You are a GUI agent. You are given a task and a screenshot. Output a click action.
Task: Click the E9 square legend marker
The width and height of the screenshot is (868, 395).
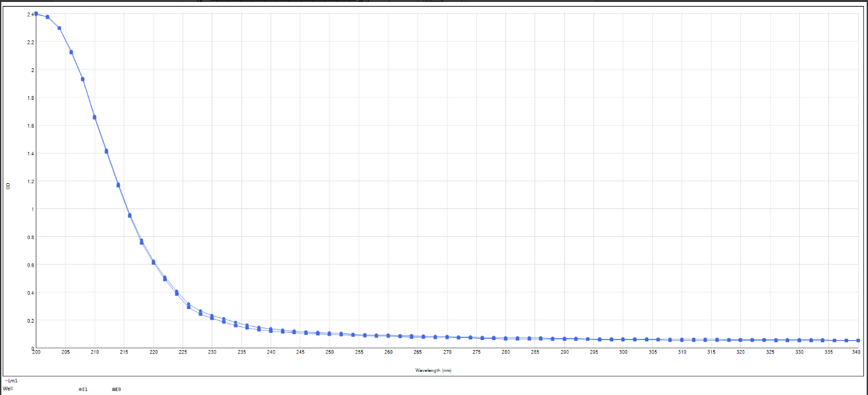coord(114,389)
